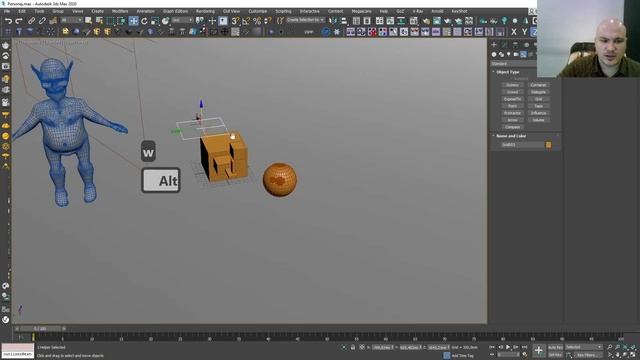Click the Grid helper button
The image size is (640, 360).
point(538,99)
